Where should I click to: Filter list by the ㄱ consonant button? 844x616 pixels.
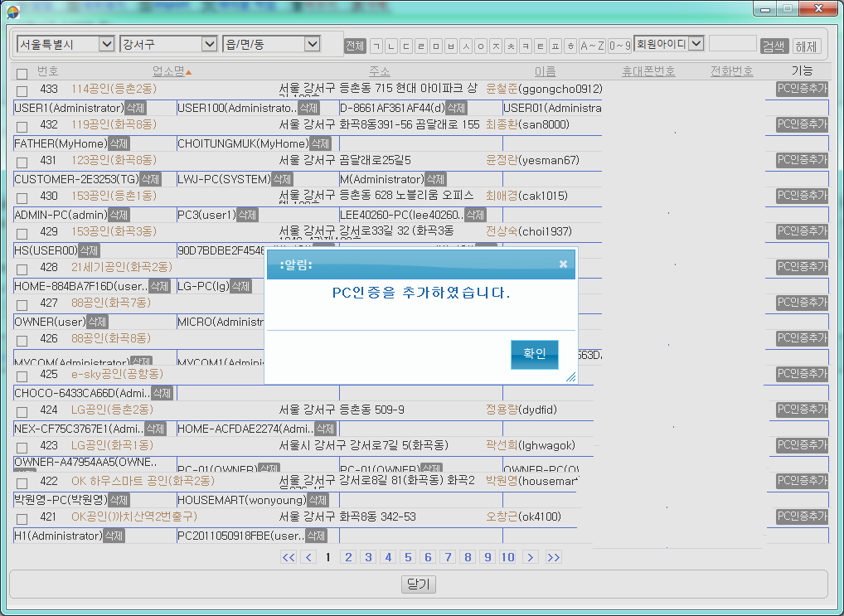[x=376, y=46]
